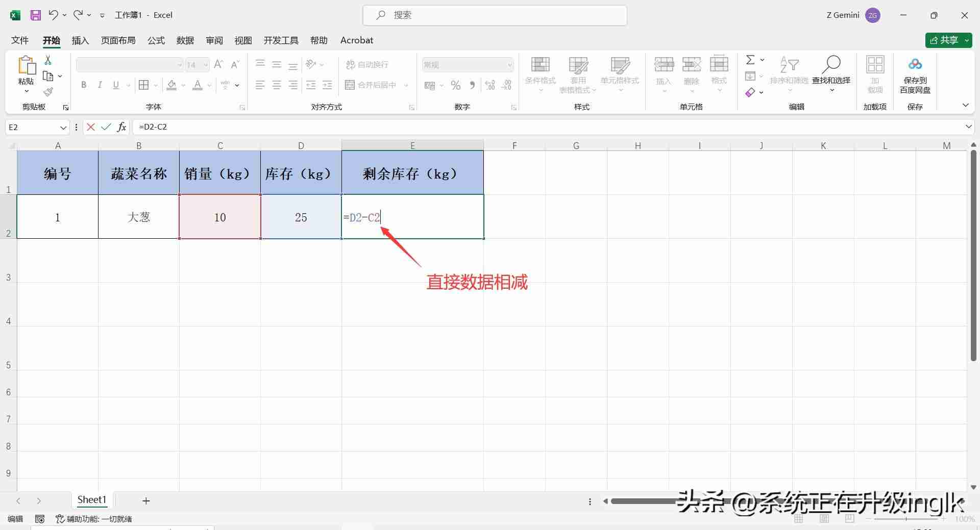Toggle middle vertical alignment
Image resolution: width=980 pixels, height=530 pixels.
point(277,64)
